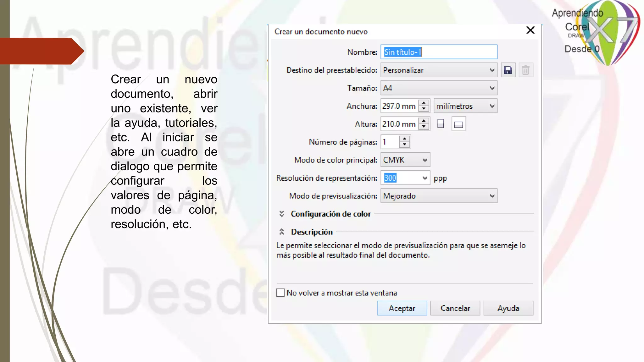Viewport: 644px width, 362px height.
Task: Increase the Anchura value with up arrow
Action: coord(424,103)
